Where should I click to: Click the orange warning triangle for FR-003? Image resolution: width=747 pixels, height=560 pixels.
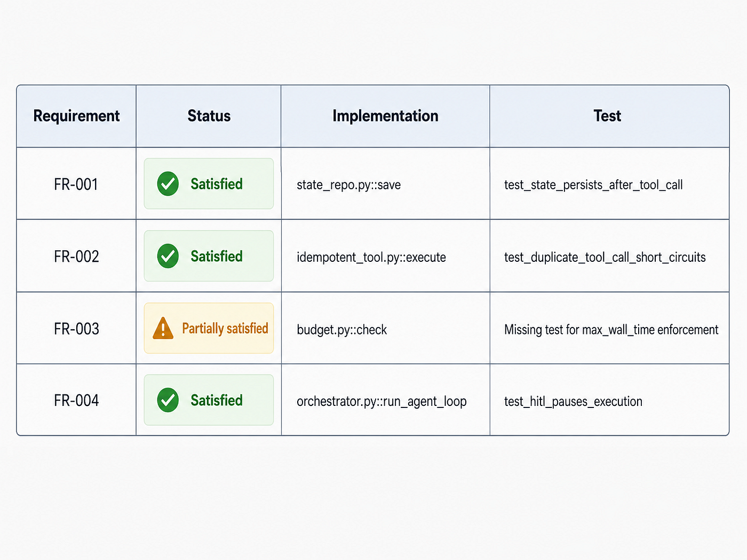[x=163, y=328]
